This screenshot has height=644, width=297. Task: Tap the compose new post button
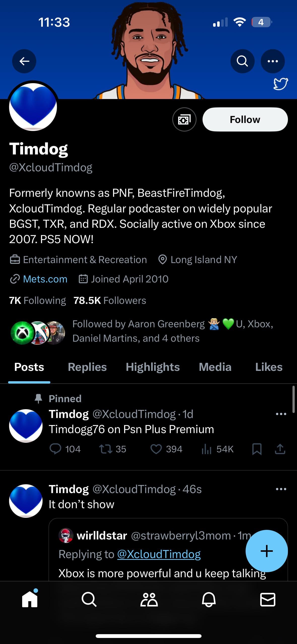267,551
